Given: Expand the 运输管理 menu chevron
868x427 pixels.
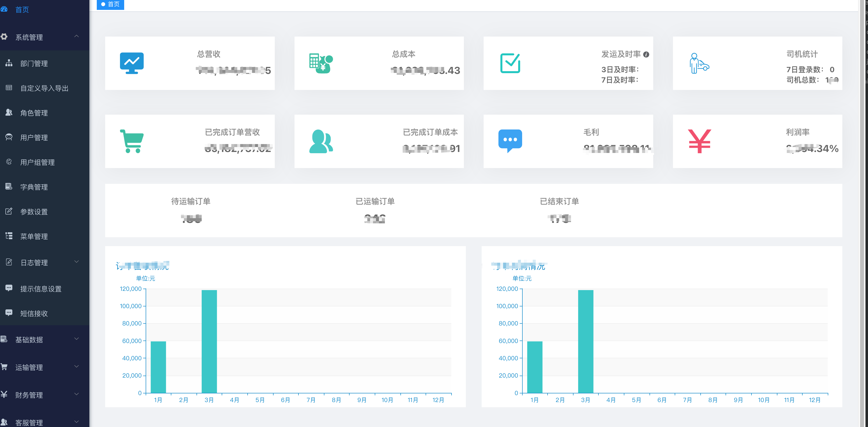Looking at the screenshot, I should [x=77, y=366].
